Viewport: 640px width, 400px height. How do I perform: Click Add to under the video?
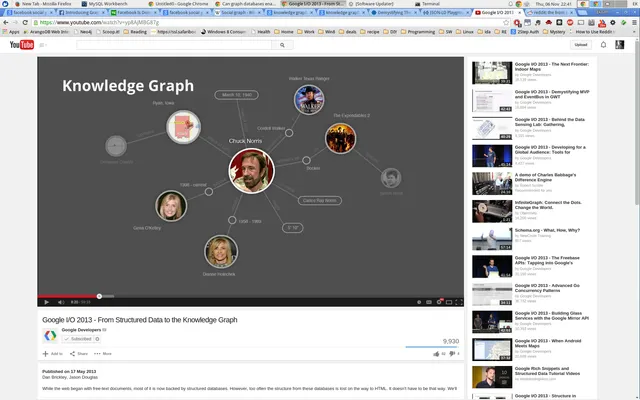click(x=53, y=353)
